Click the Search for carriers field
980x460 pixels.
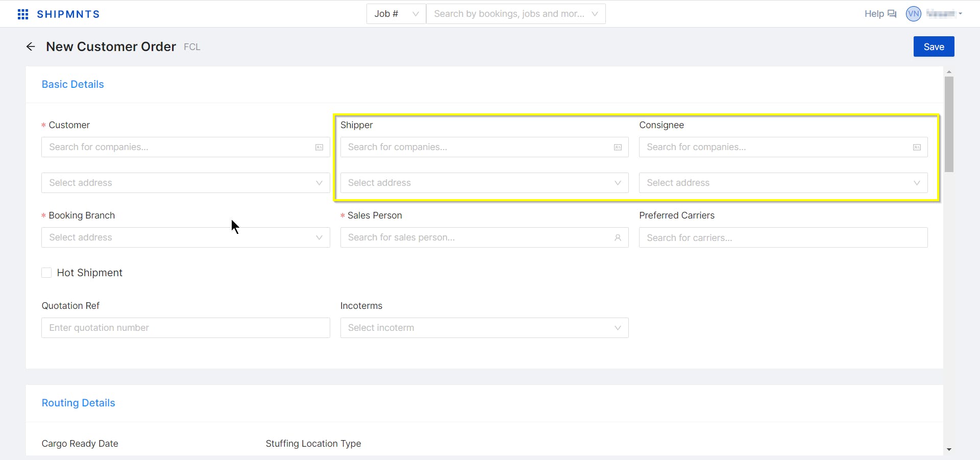click(x=783, y=238)
